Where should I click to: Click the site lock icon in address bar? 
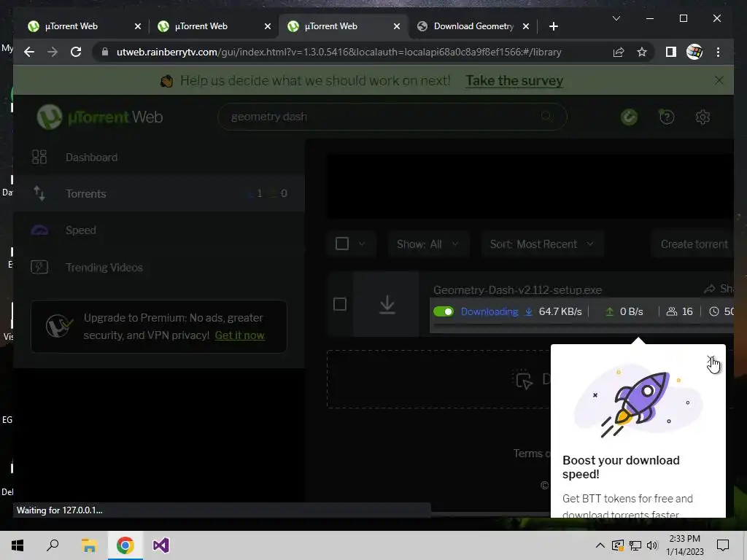click(x=105, y=52)
